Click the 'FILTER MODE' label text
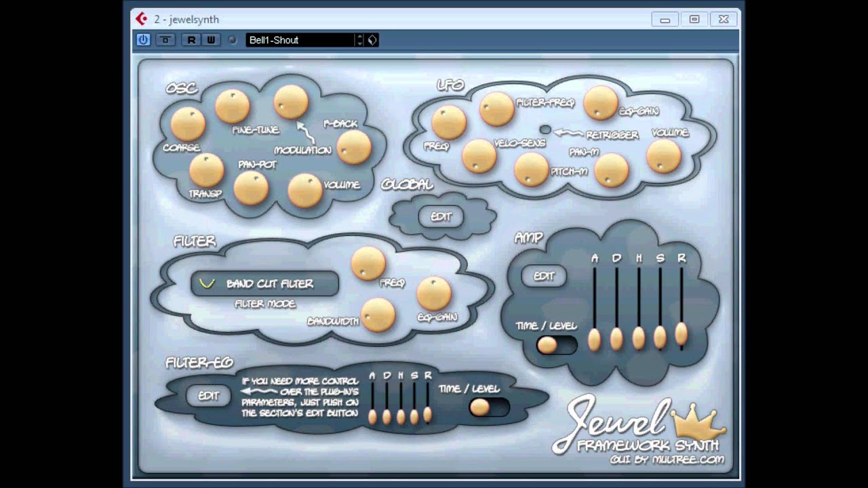The height and width of the screenshot is (488, 868). (265, 304)
